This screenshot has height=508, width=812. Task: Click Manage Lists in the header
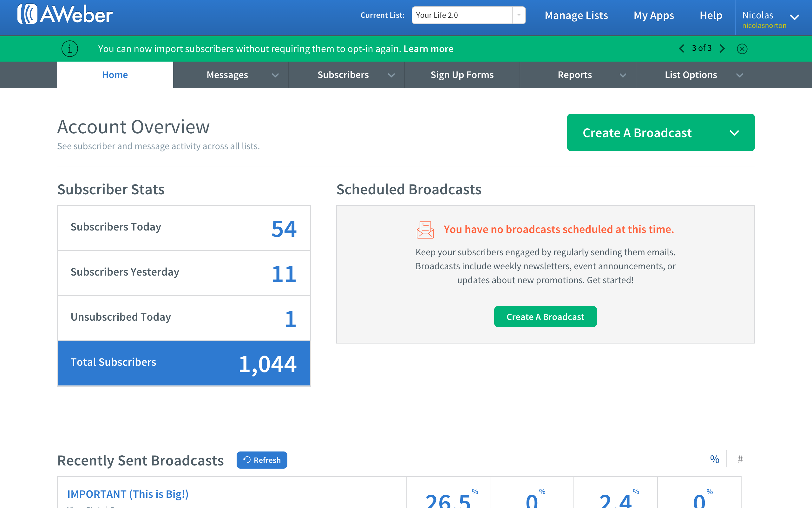pyautogui.click(x=576, y=16)
